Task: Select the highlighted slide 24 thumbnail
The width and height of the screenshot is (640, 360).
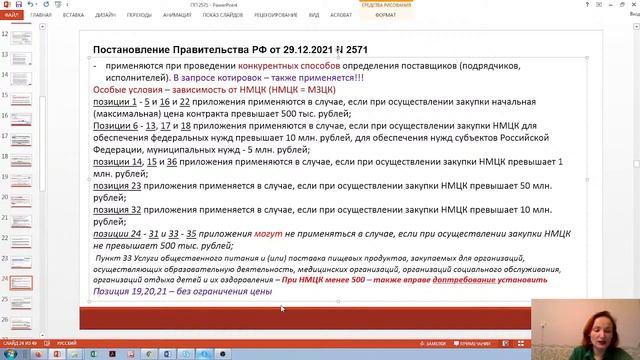Action: (21, 283)
